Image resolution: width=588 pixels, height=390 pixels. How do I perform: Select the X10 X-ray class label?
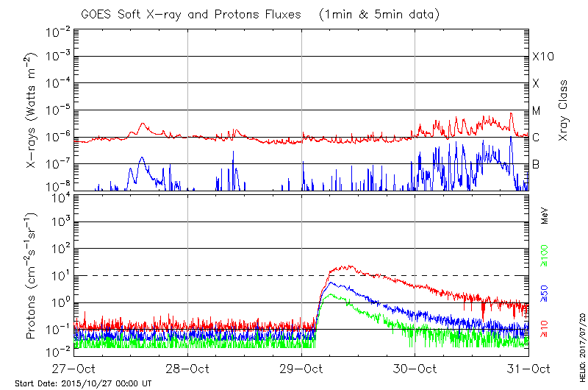(x=541, y=57)
